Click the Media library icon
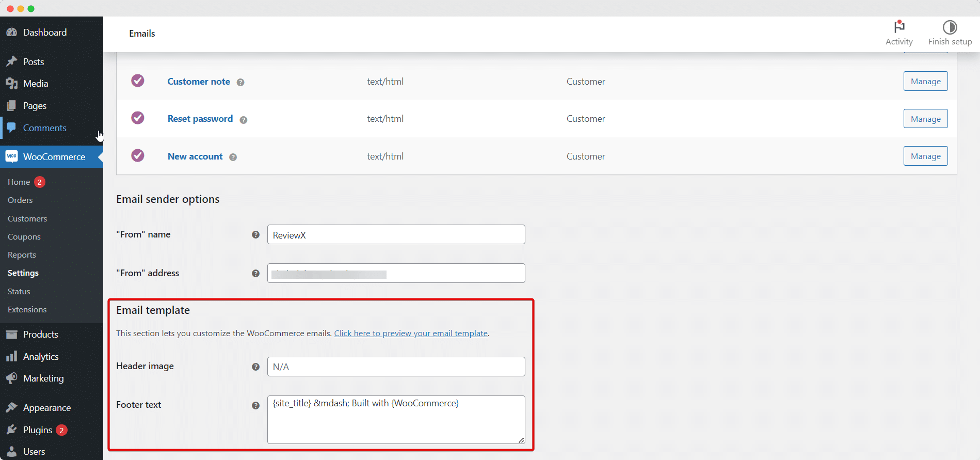 [x=11, y=83]
